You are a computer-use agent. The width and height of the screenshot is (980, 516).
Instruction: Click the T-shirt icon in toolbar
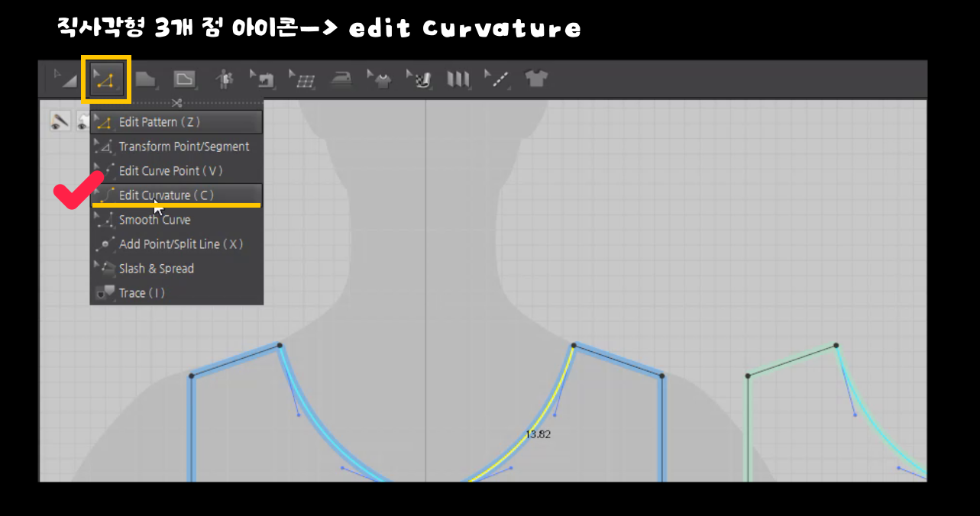[537, 78]
